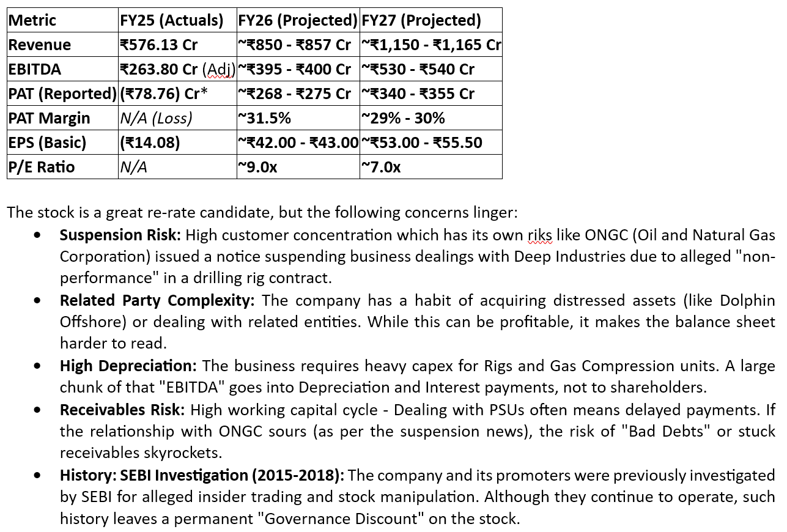Viewport: 787px width, 532px height.
Task: Click the "FY26 (Projected)" header cell
Action: pos(298,20)
